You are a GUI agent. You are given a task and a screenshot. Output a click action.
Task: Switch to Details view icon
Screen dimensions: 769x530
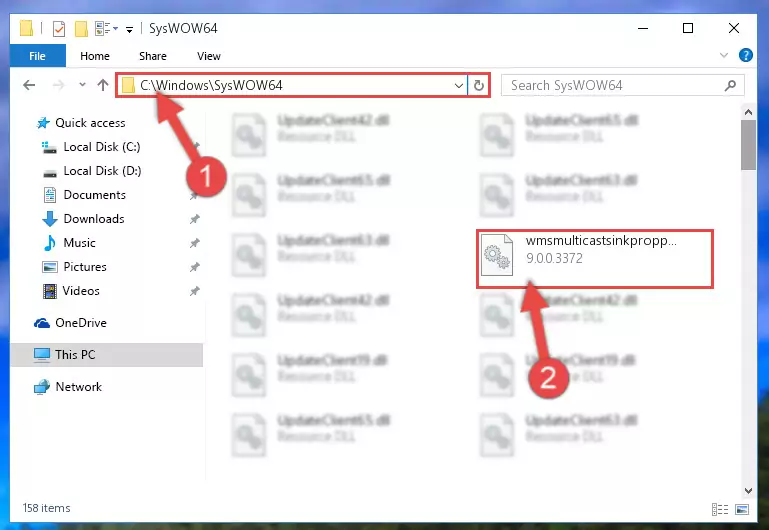click(720, 509)
